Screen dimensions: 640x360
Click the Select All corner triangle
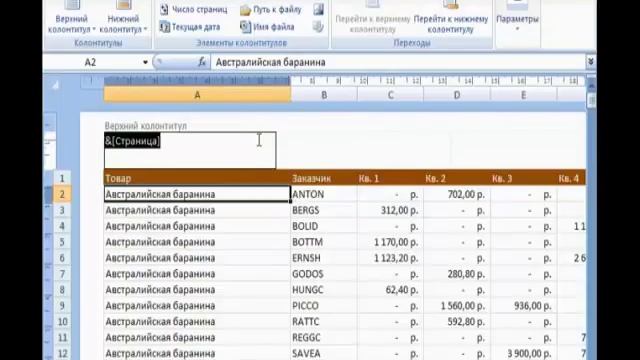point(56,85)
